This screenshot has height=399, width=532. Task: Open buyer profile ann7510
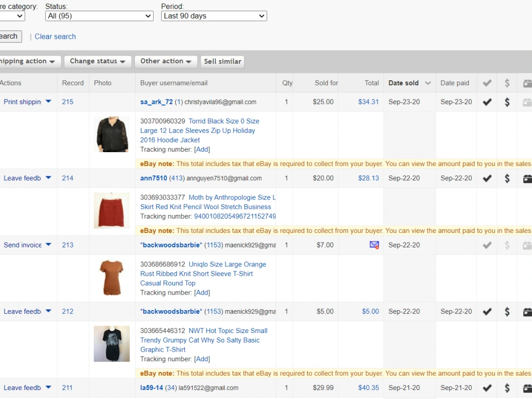[x=154, y=178]
